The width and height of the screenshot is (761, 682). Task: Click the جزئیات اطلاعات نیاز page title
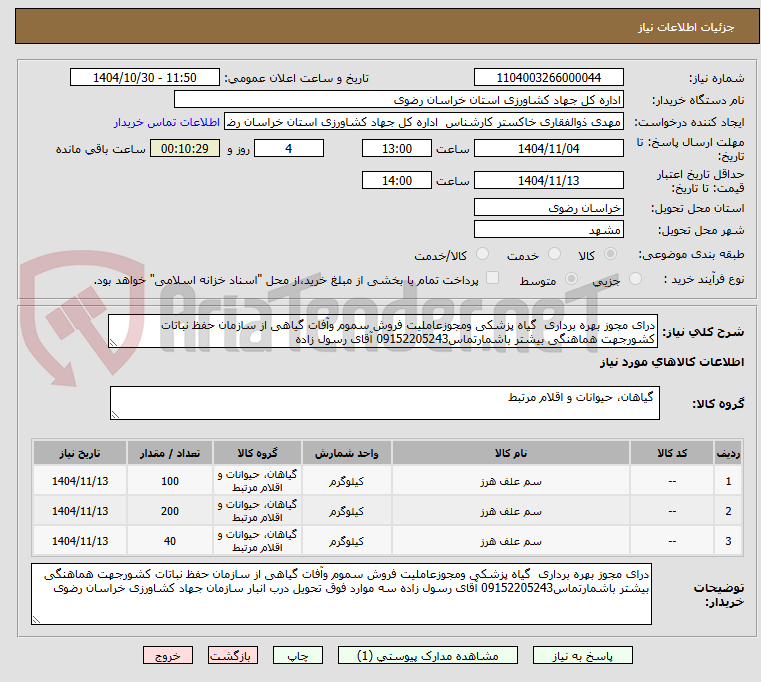coord(686,27)
